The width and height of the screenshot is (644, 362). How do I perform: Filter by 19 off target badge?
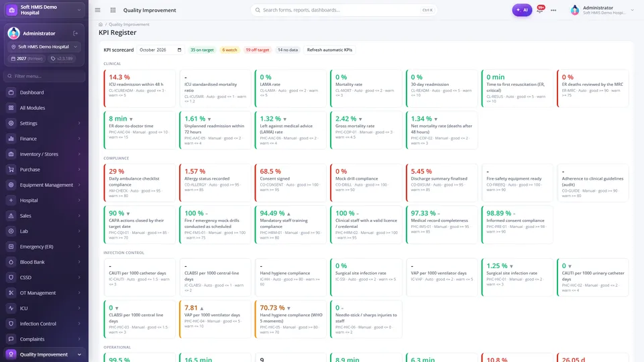258,50
